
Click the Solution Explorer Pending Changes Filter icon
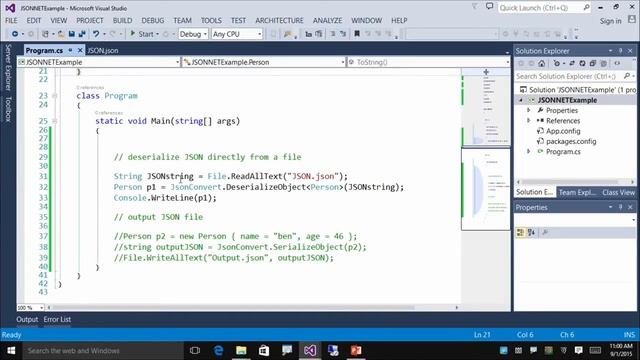557,63
